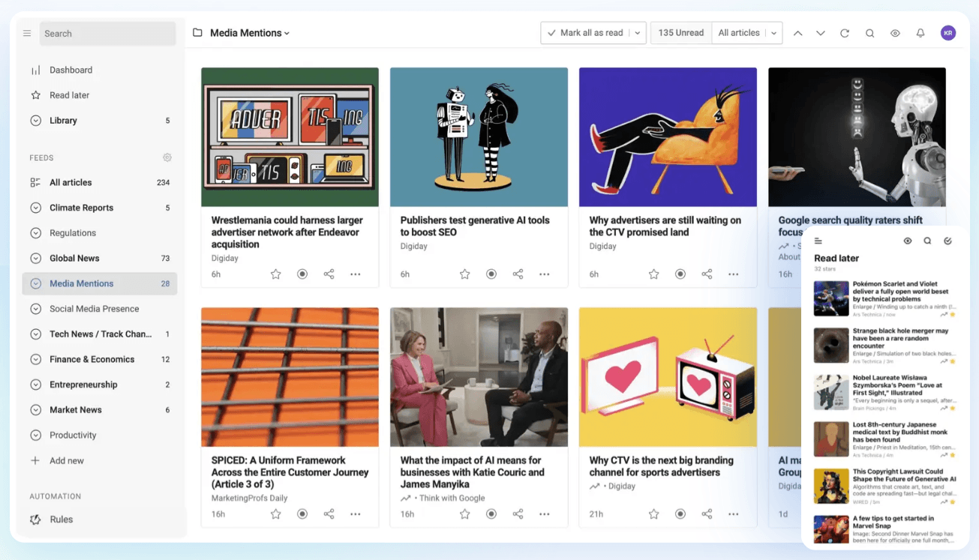
Task: Open the Read later panel menu icon
Action: pyautogui.click(x=818, y=241)
